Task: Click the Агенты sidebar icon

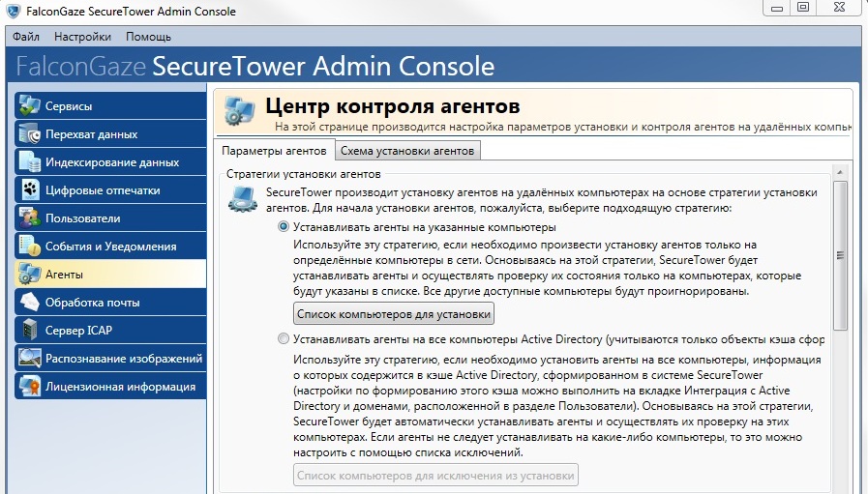Action: 29,274
